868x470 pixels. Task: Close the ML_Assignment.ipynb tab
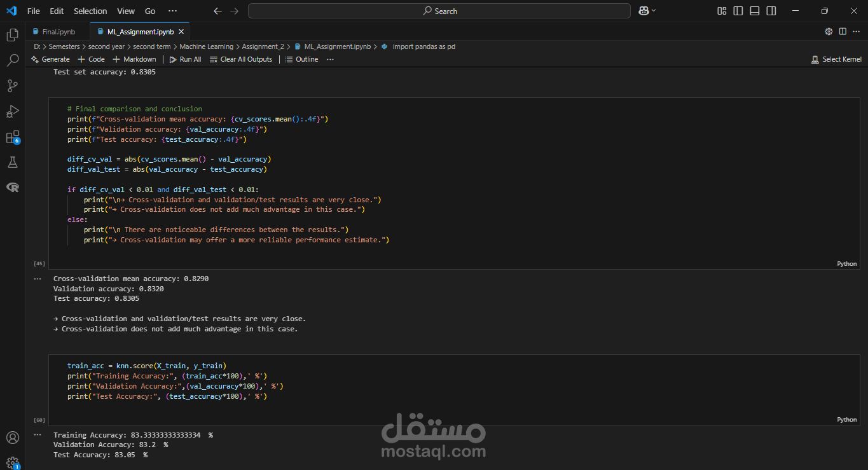(181, 31)
